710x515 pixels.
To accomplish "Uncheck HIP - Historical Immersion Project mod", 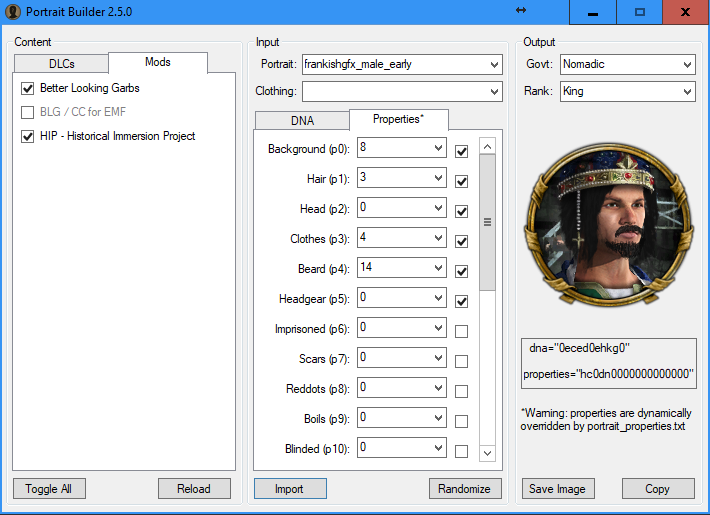I will click(28, 136).
